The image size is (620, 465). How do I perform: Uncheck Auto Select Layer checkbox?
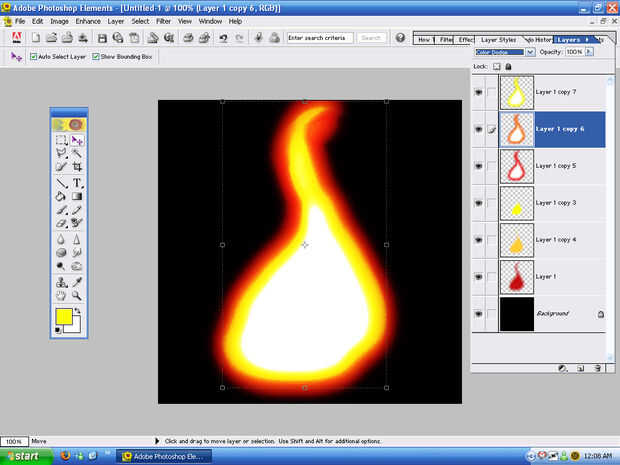coord(33,57)
